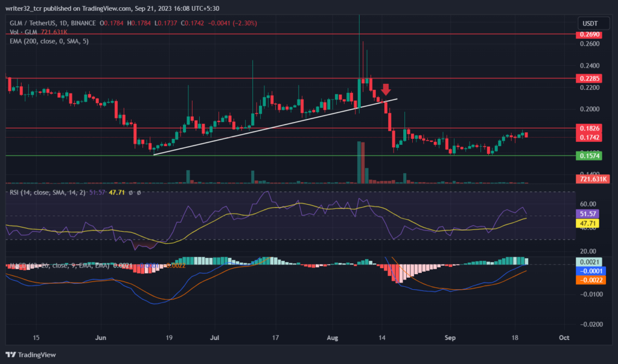Click the 0.0021 MACD histogram label
The image size is (618, 364).
coord(589,262)
